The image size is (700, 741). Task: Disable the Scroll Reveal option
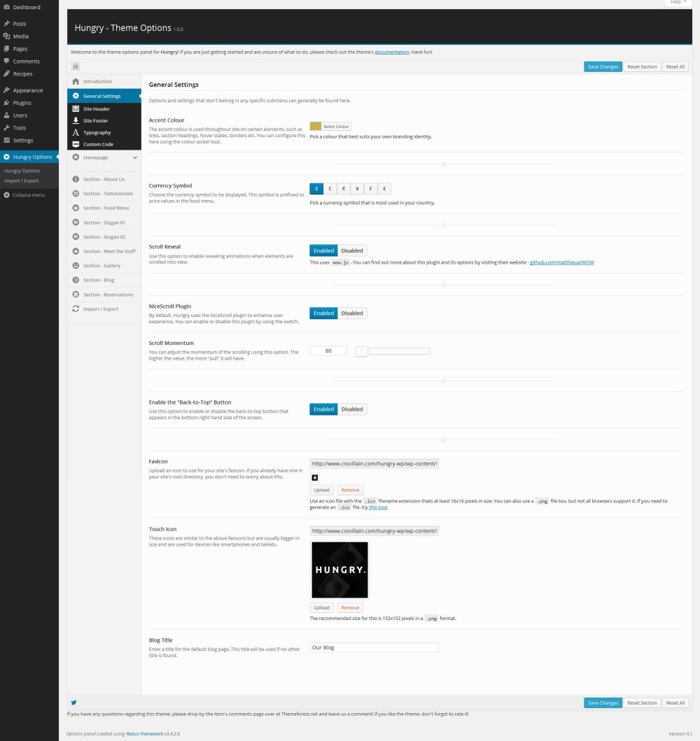352,250
